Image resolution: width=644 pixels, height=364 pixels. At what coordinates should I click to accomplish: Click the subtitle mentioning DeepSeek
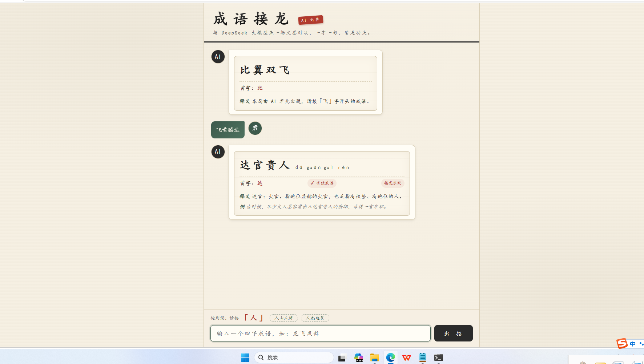tap(292, 33)
